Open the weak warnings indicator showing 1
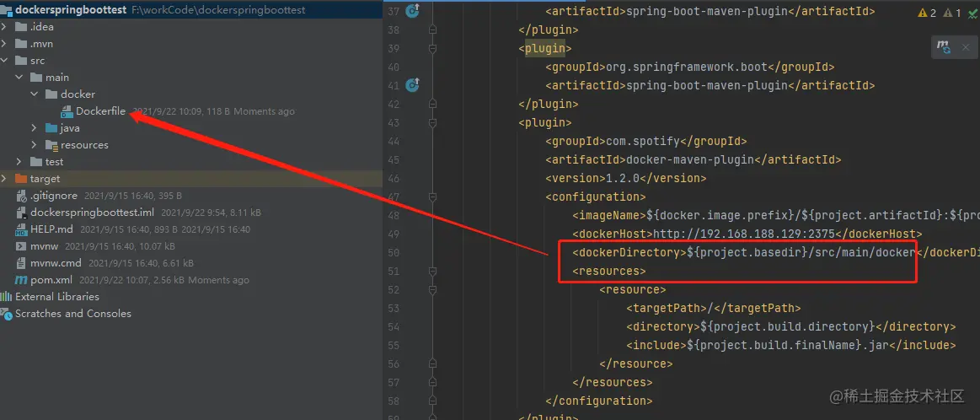Screen dimensions: 980x420 point(952,13)
